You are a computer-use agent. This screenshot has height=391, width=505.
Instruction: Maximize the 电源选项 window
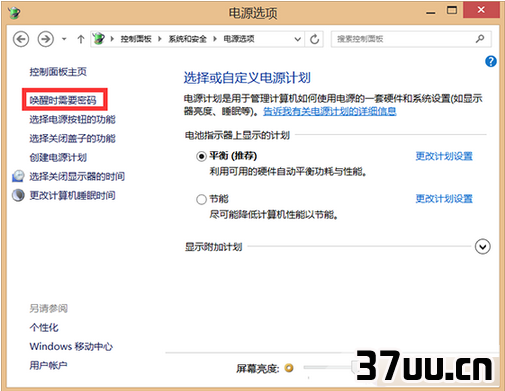click(x=452, y=11)
